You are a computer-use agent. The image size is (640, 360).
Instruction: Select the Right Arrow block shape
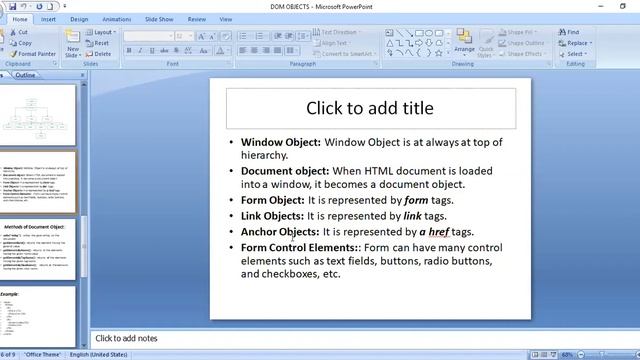(419, 43)
